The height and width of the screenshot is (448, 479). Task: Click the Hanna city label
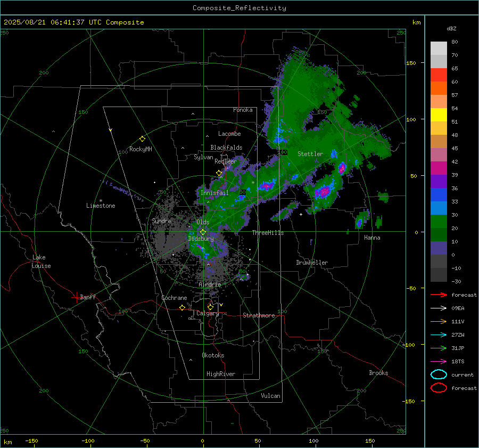click(372, 238)
